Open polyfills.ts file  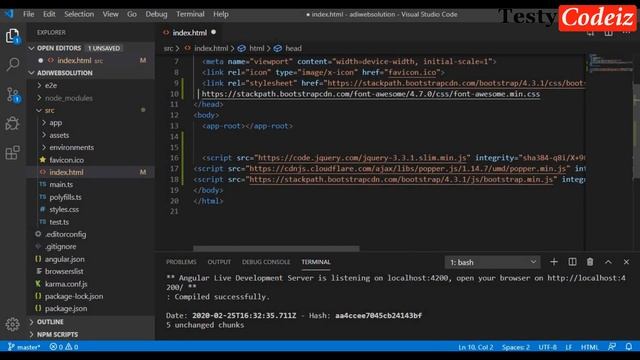click(x=65, y=197)
